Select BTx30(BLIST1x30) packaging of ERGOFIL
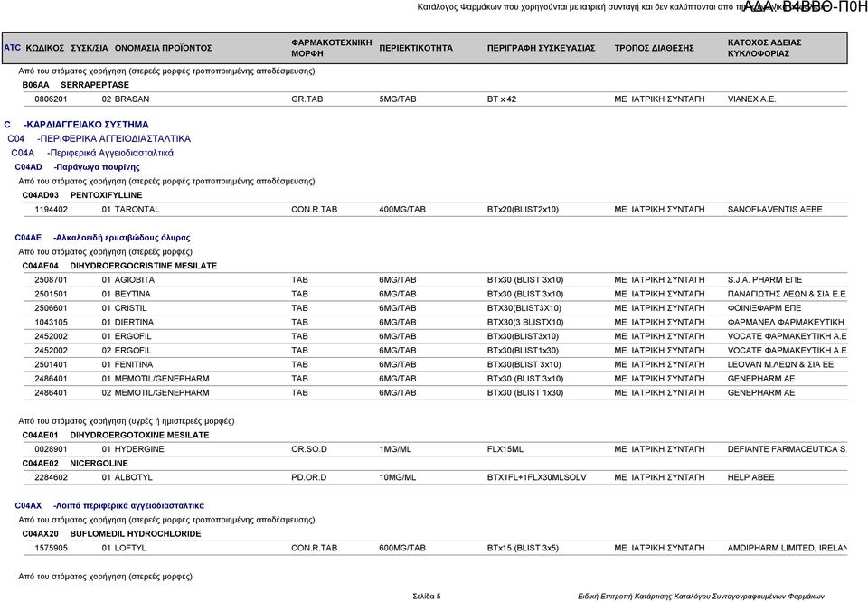Screen dimensions: 868x602 pos(523,350)
